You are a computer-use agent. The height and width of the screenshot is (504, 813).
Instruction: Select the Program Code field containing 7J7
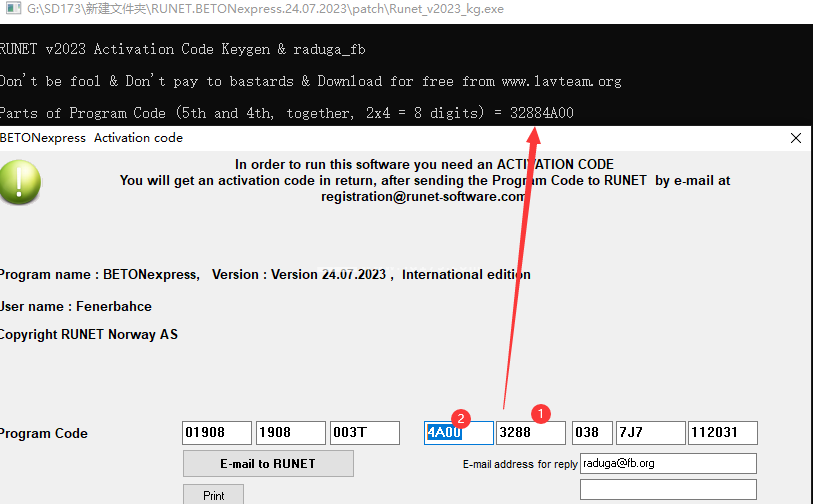pyautogui.click(x=651, y=433)
